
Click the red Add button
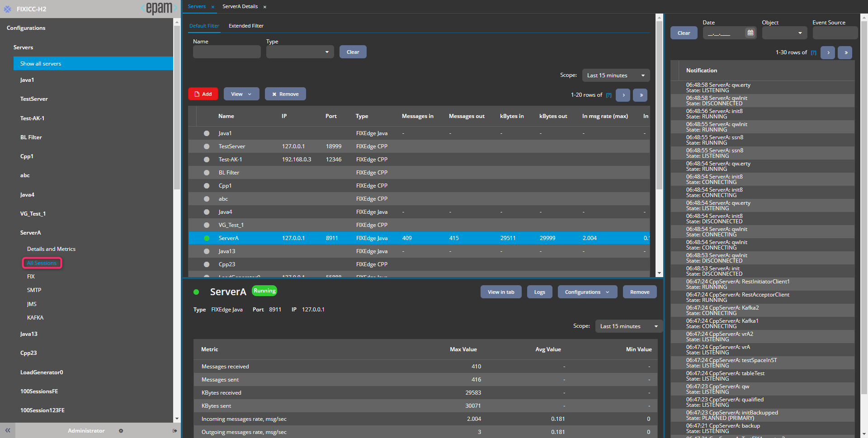click(x=203, y=94)
